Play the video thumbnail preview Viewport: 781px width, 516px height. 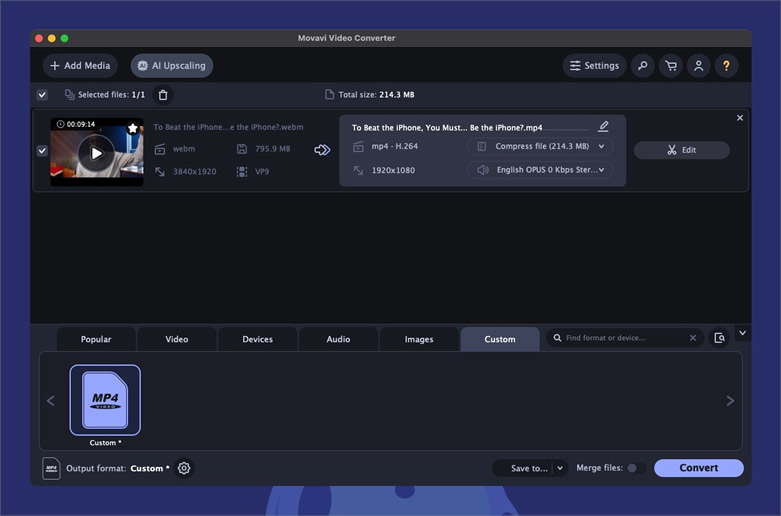pyautogui.click(x=97, y=153)
